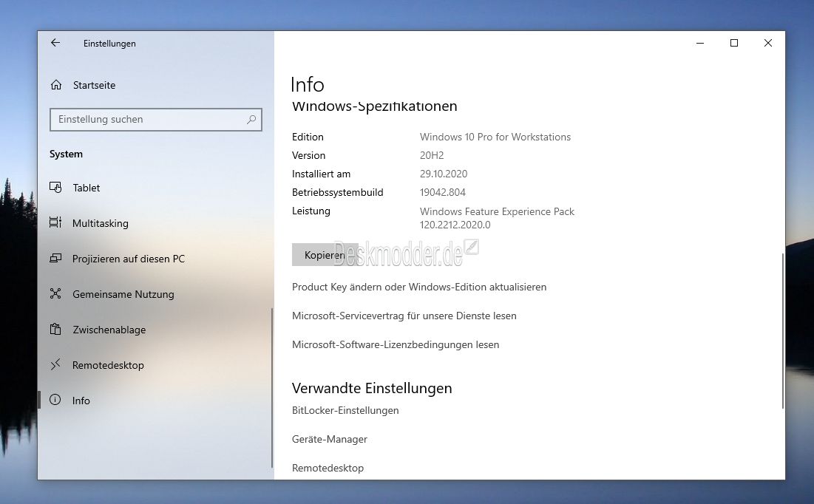Click the Tablet icon in sidebar
Image resolution: width=814 pixels, height=504 pixels.
coord(55,188)
